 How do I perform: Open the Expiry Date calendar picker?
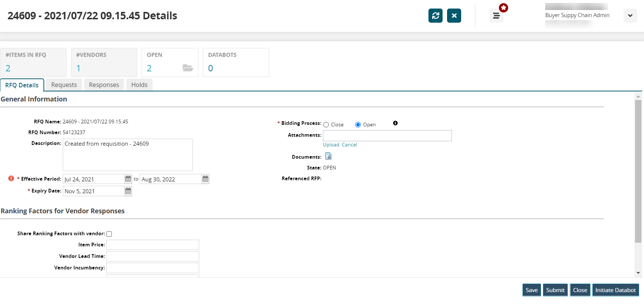[x=128, y=191]
